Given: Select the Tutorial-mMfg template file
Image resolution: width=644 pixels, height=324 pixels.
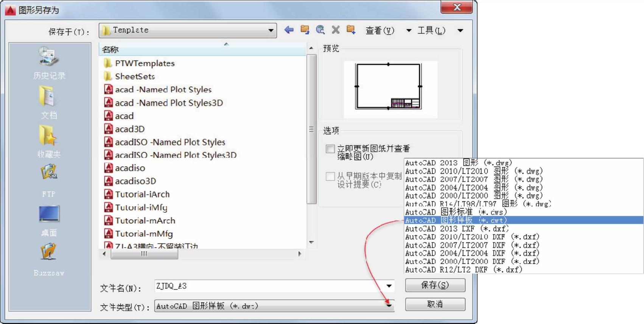Looking at the screenshot, I should [x=138, y=234].
